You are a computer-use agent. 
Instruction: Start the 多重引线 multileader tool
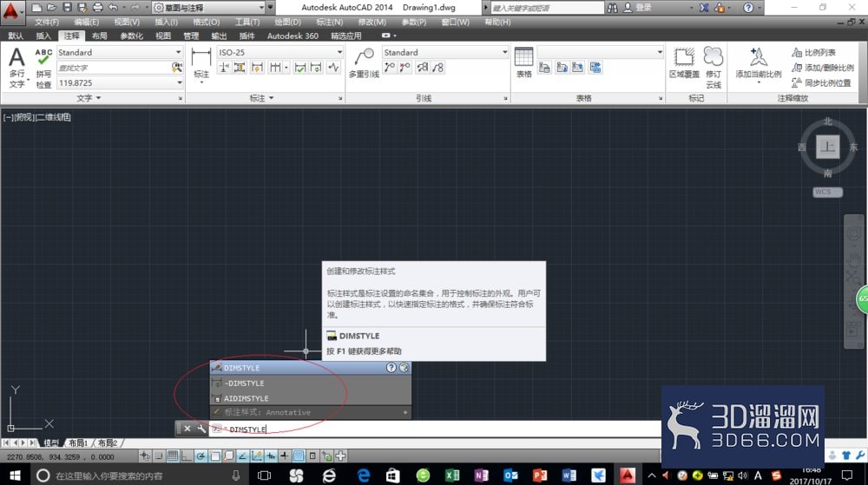(x=365, y=63)
